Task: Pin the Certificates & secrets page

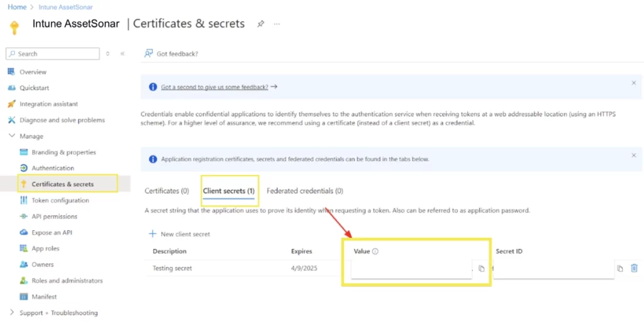Action: (260, 24)
